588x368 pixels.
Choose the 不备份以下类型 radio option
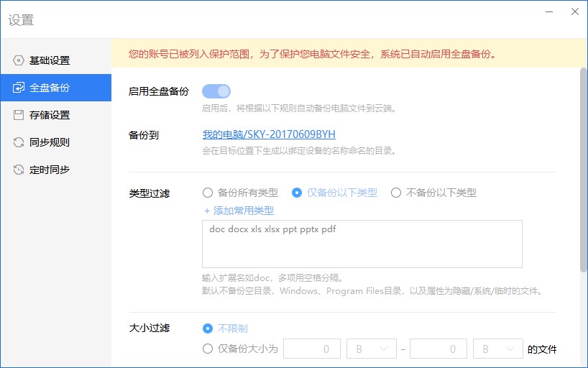(x=433, y=193)
